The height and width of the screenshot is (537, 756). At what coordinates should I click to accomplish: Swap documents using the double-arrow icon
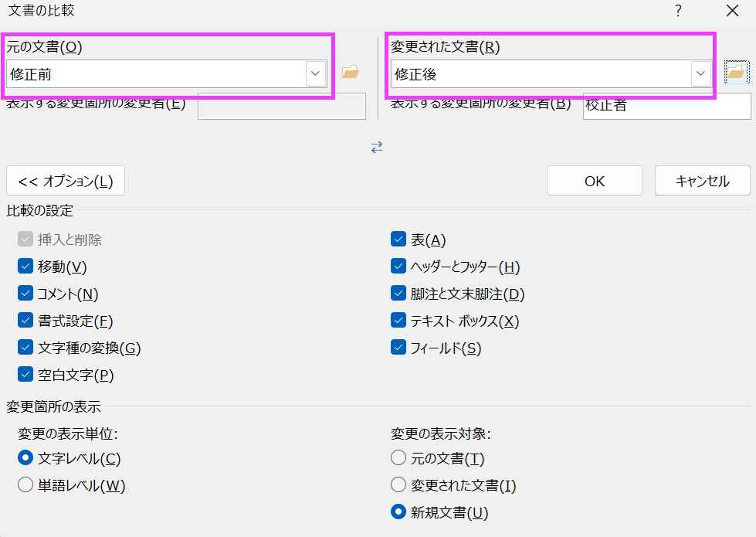click(377, 147)
